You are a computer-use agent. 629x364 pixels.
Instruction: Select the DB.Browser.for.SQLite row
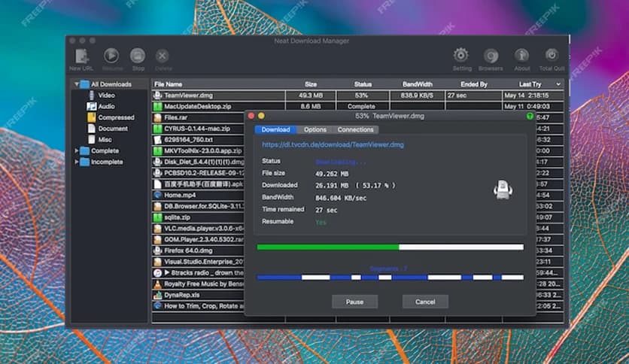(199, 207)
